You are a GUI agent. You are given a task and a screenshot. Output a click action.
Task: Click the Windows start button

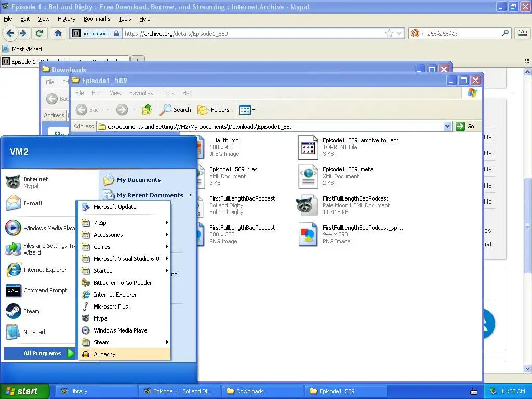point(24,391)
